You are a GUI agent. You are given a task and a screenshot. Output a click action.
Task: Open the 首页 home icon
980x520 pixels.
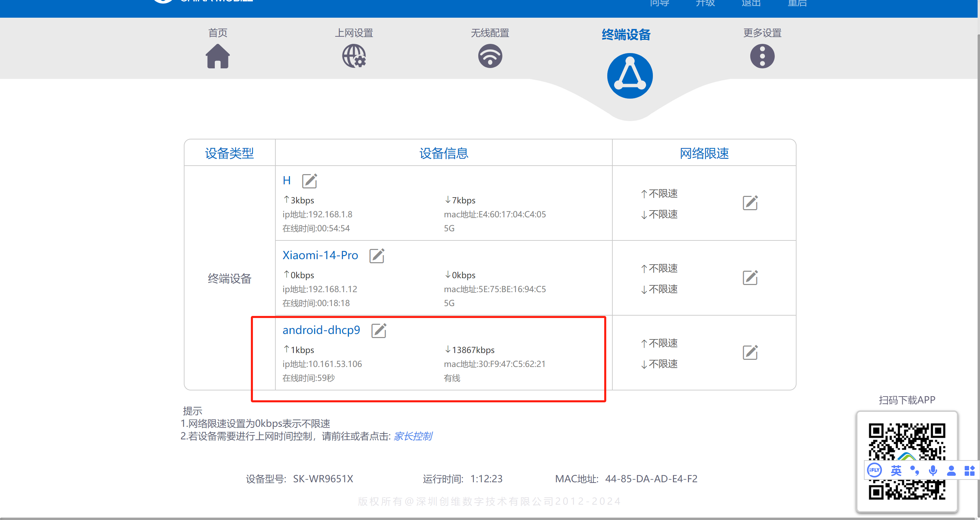pos(218,56)
